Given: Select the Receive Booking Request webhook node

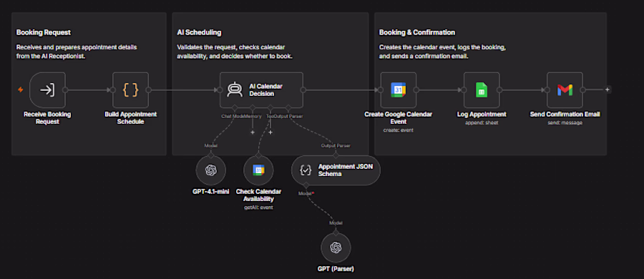Looking at the screenshot, I should coord(48,90).
